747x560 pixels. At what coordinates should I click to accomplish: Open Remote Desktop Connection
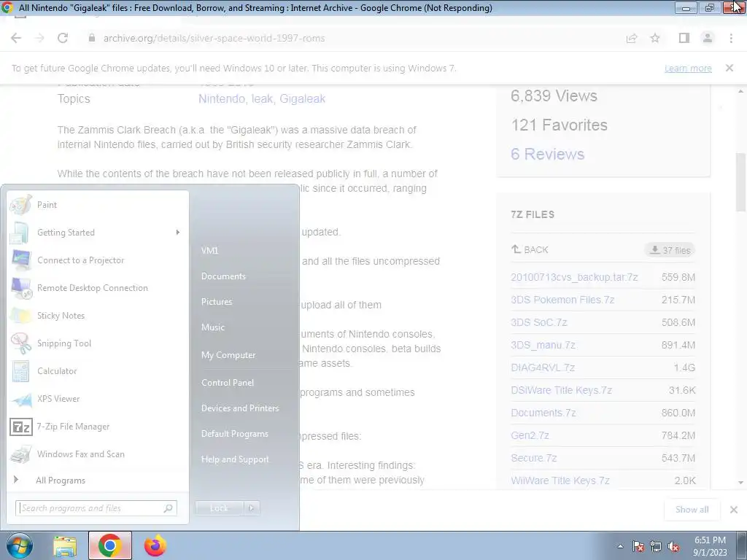98,287
